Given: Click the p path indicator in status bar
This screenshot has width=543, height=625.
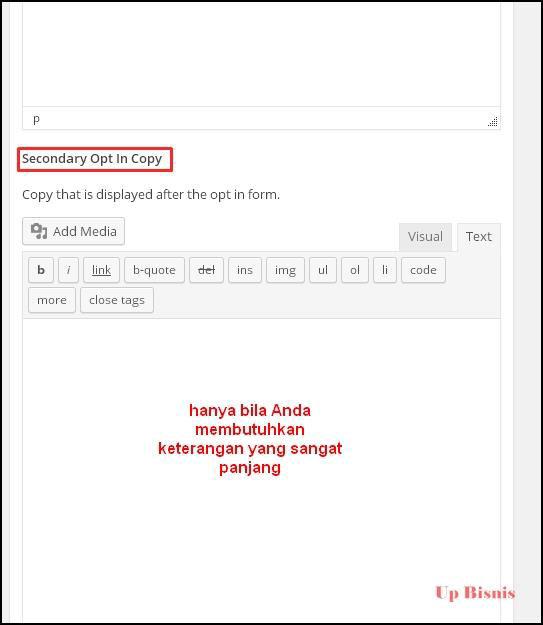Looking at the screenshot, I should (36, 119).
